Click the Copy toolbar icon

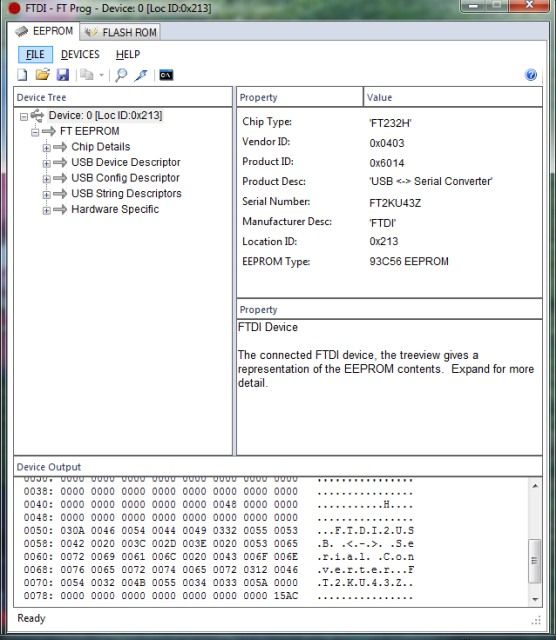(86, 75)
